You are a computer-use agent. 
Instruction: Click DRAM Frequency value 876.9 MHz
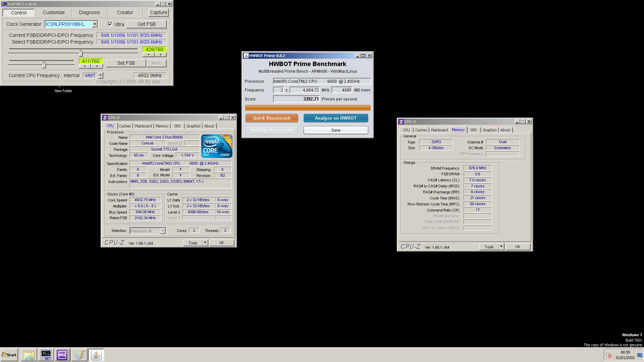click(x=478, y=168)
